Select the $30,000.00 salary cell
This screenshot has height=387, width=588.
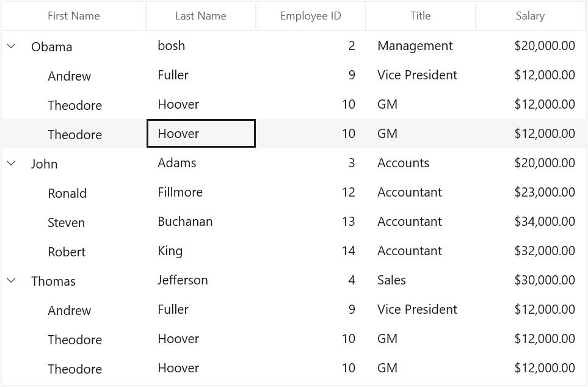tap(530, 280)
